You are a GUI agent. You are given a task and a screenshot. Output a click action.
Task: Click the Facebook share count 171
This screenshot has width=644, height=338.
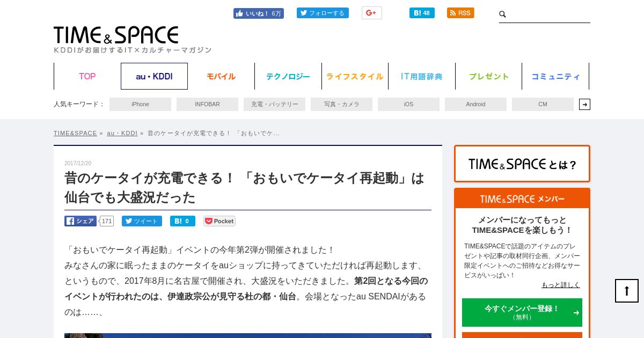[107, 221]
